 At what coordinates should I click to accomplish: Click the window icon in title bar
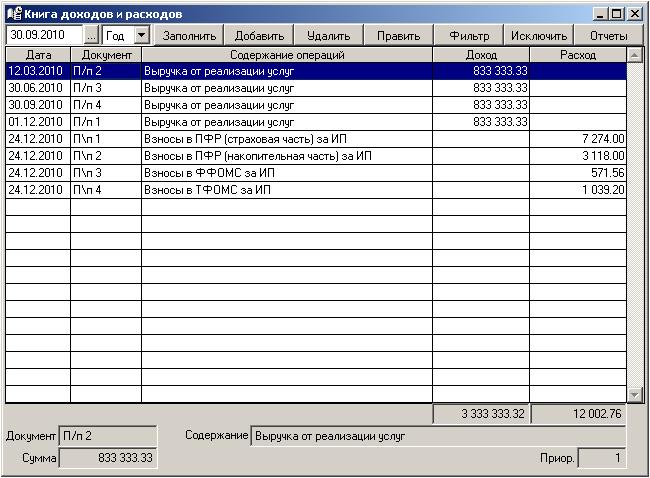pos(13,14)
